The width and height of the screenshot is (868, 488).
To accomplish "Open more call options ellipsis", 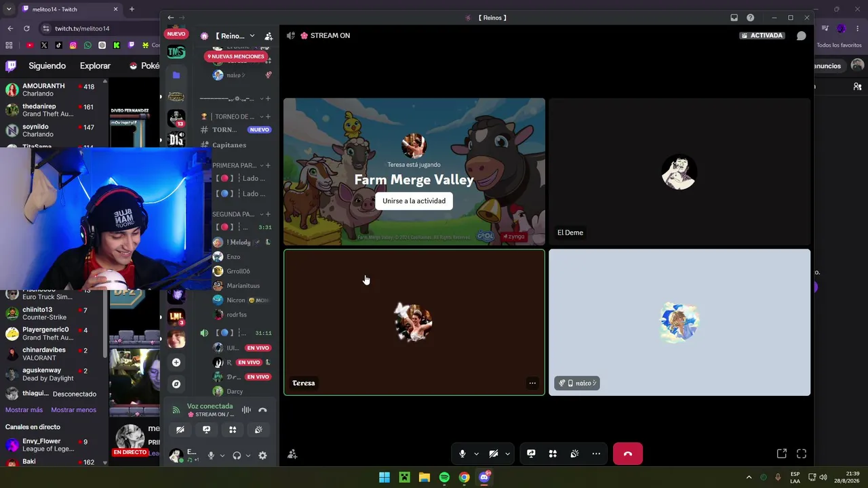I will 596,453.
